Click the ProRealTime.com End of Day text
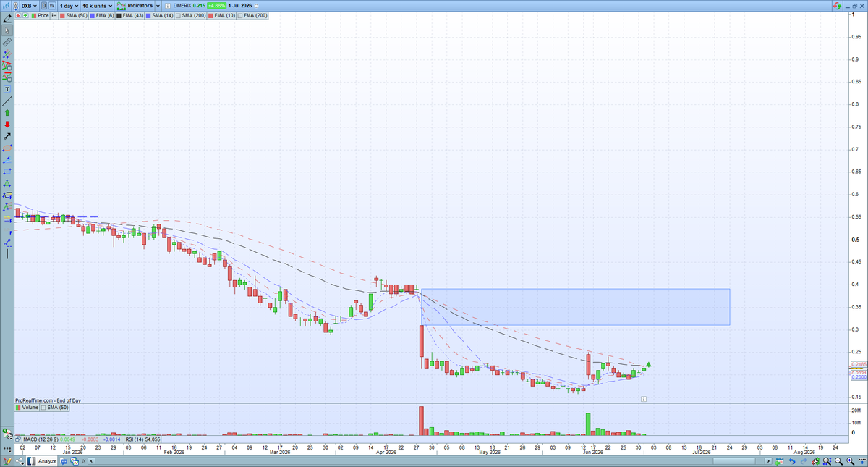868x467 pixels. point(48,400)
